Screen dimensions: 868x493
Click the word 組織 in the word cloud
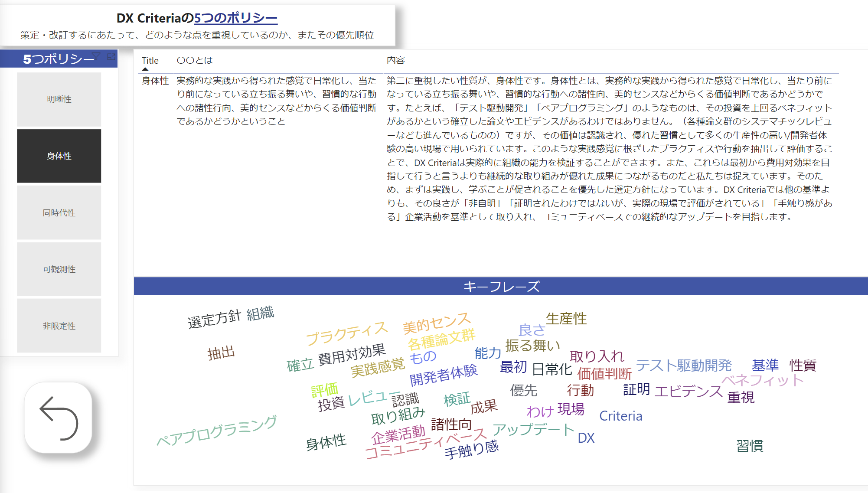tap(260, 313)
